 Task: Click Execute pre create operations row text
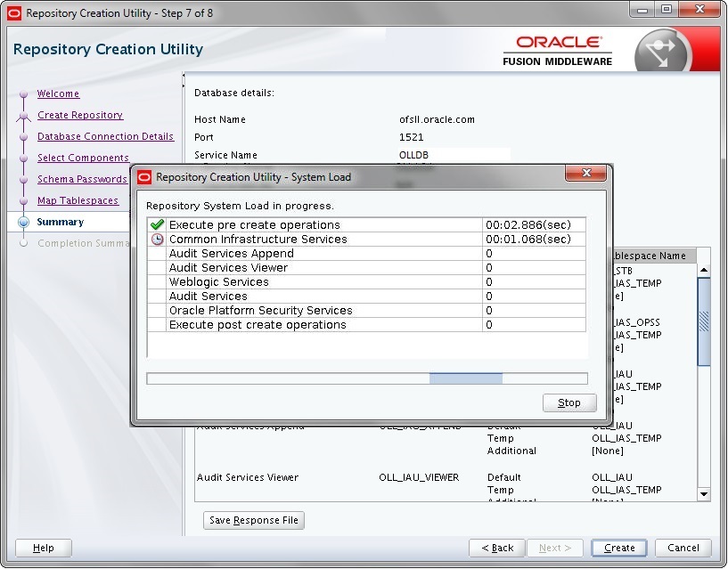click(255, 224)
